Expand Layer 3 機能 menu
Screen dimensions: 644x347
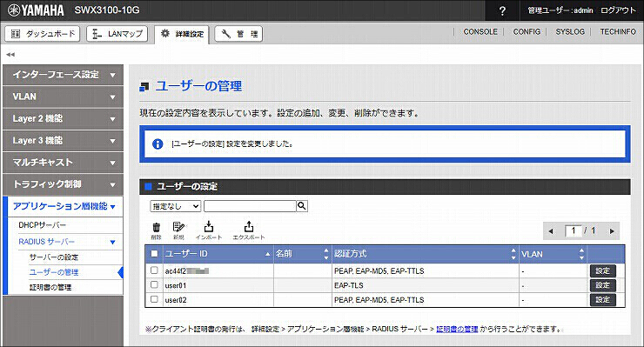tap(63, 141)
